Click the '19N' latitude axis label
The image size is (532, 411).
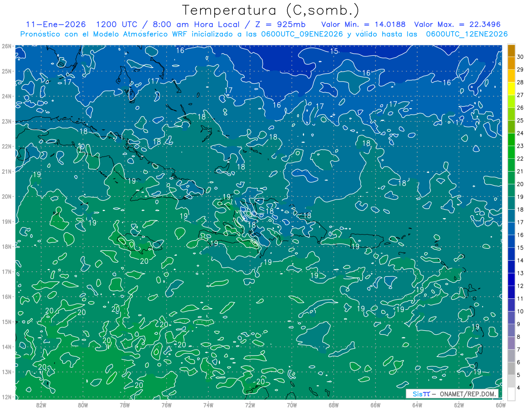[x=7, y=221]
